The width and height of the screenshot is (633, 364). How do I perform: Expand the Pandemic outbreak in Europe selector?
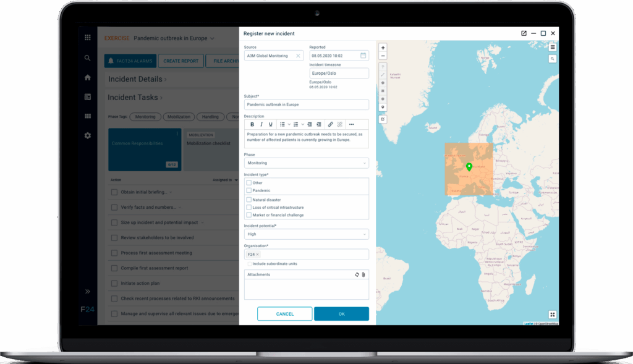click(x=212, y=38)
